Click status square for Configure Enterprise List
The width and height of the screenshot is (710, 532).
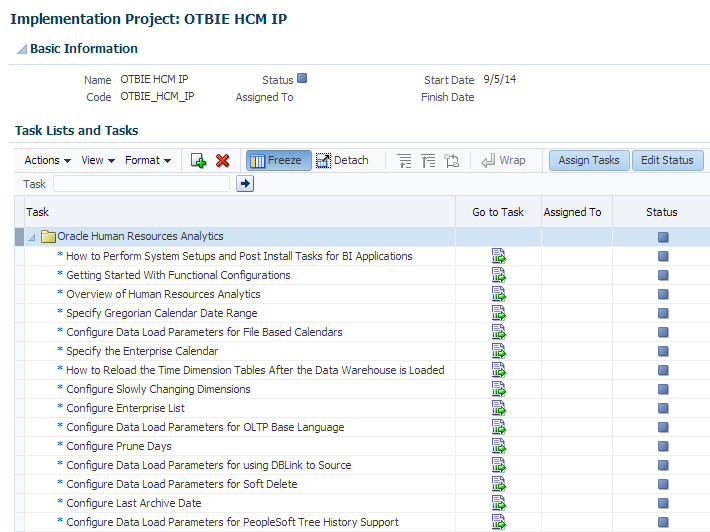(x=663, y=408)
